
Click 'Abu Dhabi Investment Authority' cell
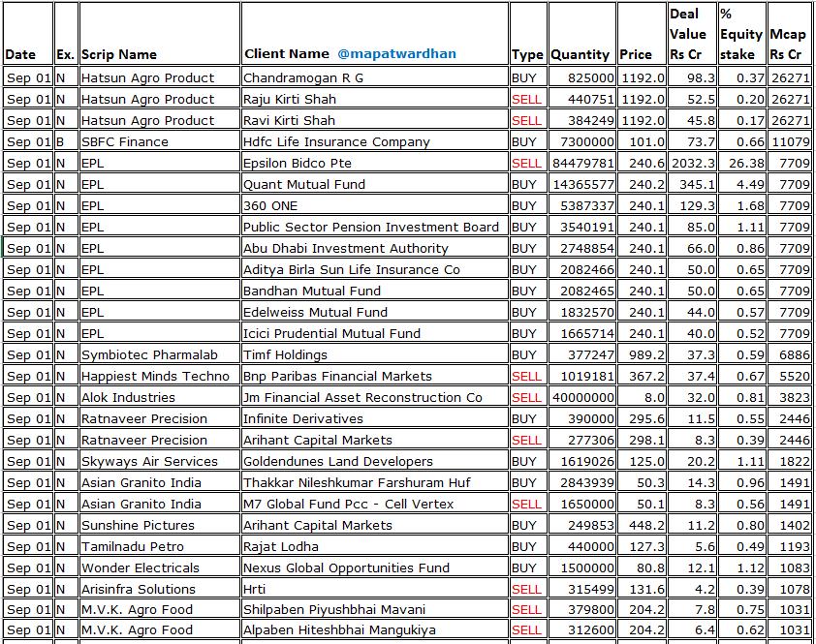click(x=375, y=248)
